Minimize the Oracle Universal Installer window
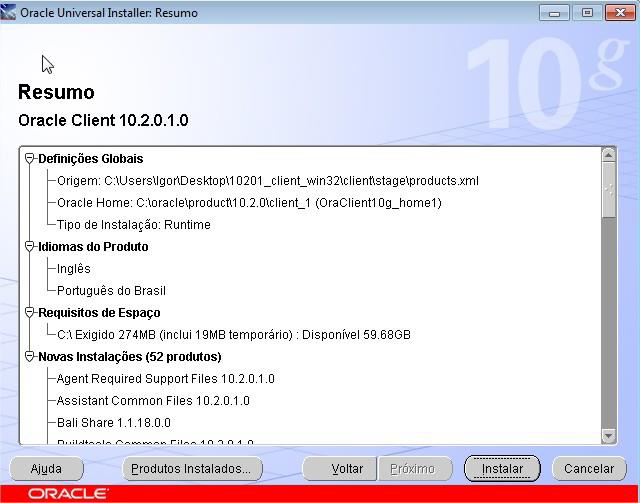 554,13
